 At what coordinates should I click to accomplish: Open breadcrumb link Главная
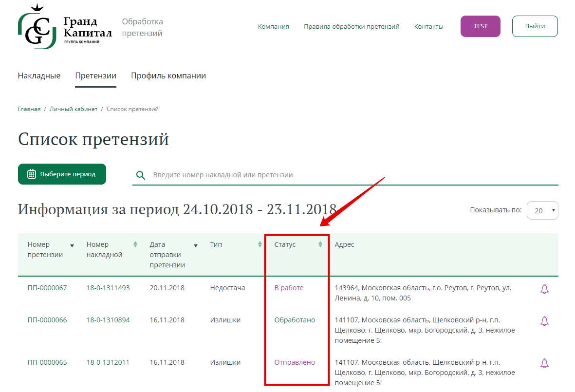click(29, 109)
